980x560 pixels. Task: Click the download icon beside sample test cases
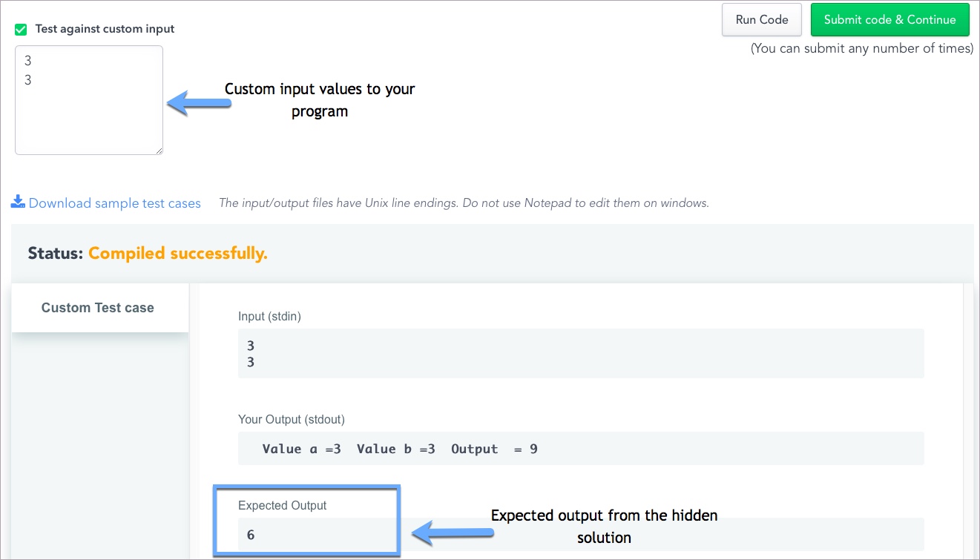[x=18, y=202]
